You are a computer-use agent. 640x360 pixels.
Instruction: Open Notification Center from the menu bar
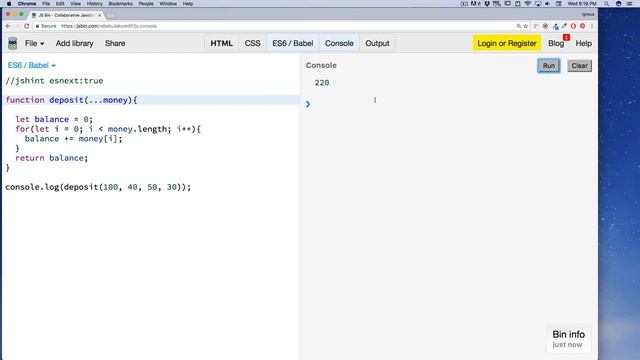point(629,4)
